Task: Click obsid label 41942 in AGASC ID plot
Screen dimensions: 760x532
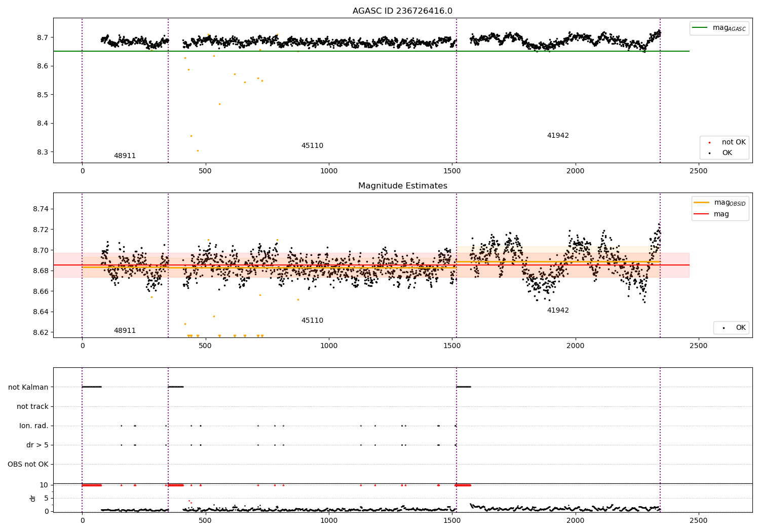Action: (x=558, y=136)
